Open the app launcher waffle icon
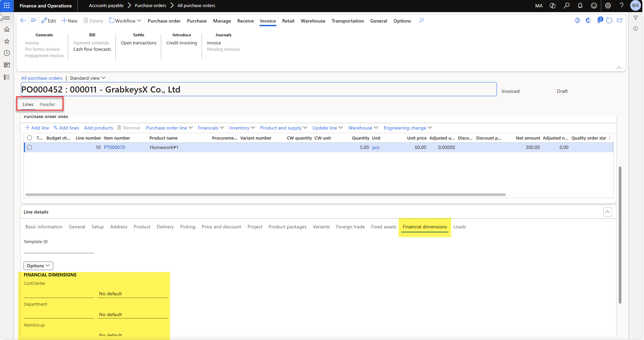 (7, 6)
